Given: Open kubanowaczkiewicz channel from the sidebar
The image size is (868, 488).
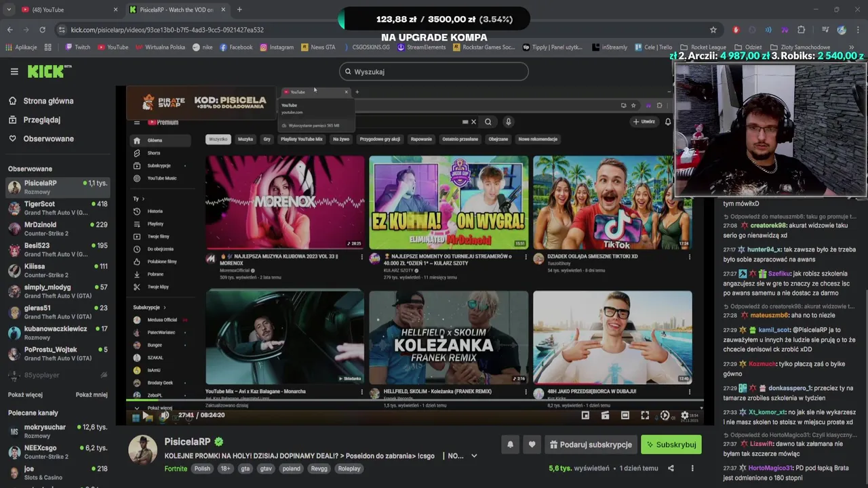Looking at the screenshot, I should (x=58, y=332).
